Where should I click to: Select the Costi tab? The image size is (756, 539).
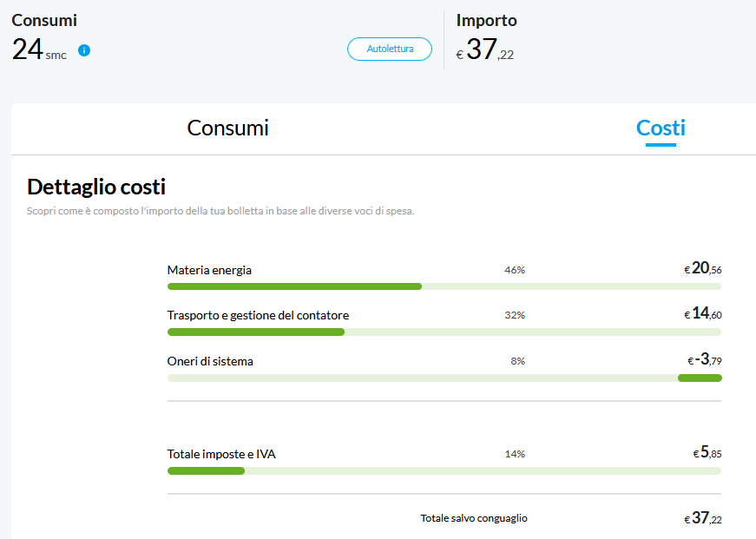click(661, 128)
